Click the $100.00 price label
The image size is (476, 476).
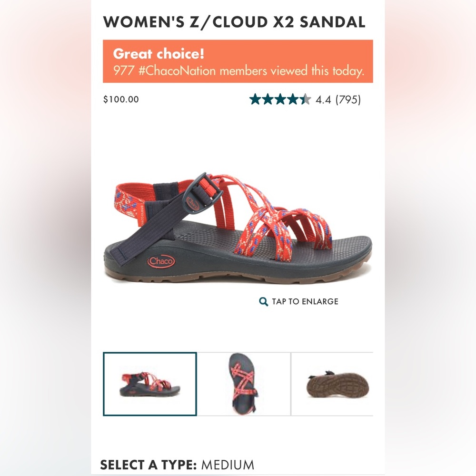coord(120,99)
